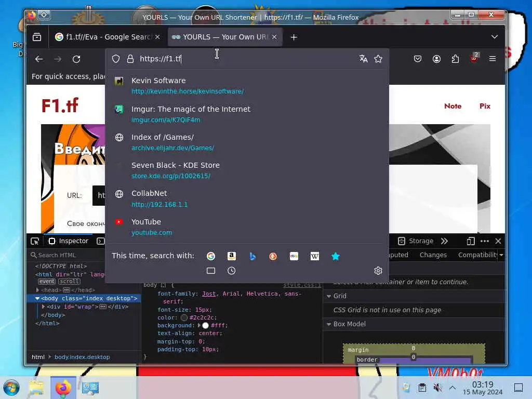Image resolution: width=532 pixels, height=399 pixels.
Task: Click the Firefox View icon in tab bar
Action: [x=37, y=37]
